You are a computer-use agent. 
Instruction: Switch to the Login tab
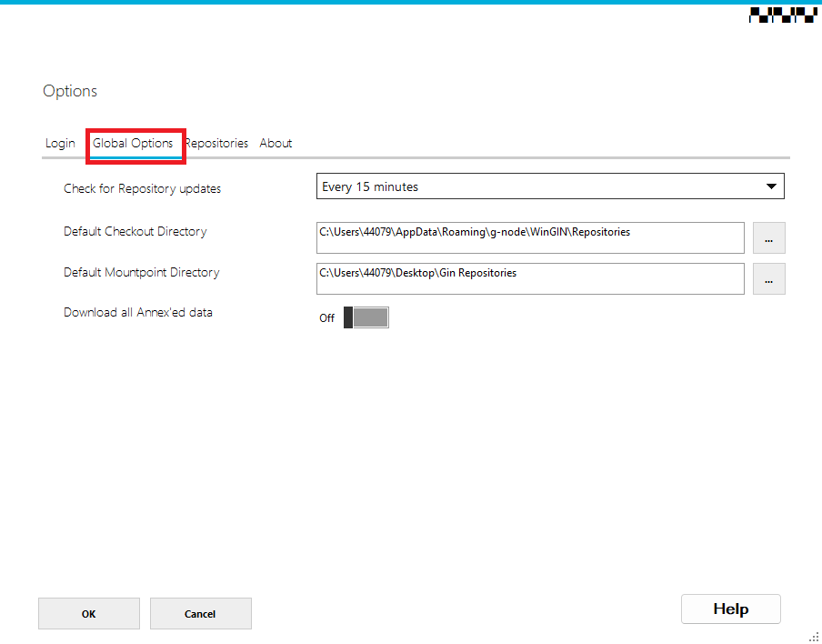coord(60,143)
